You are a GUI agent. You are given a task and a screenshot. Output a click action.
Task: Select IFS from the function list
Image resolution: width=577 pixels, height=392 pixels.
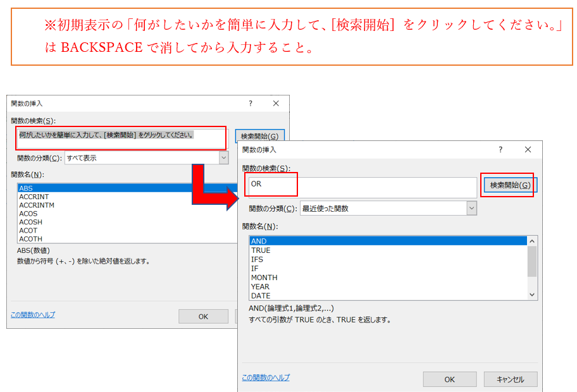click(257, 259)
